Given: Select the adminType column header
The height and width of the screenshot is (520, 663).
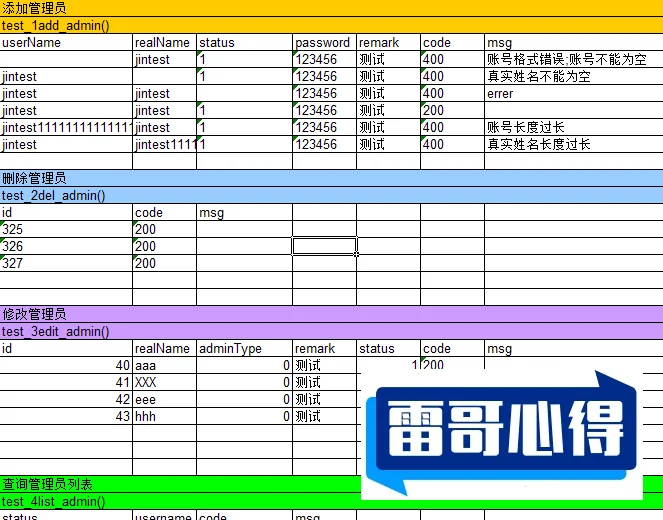Looking at the screenshot, I should 244,348.
